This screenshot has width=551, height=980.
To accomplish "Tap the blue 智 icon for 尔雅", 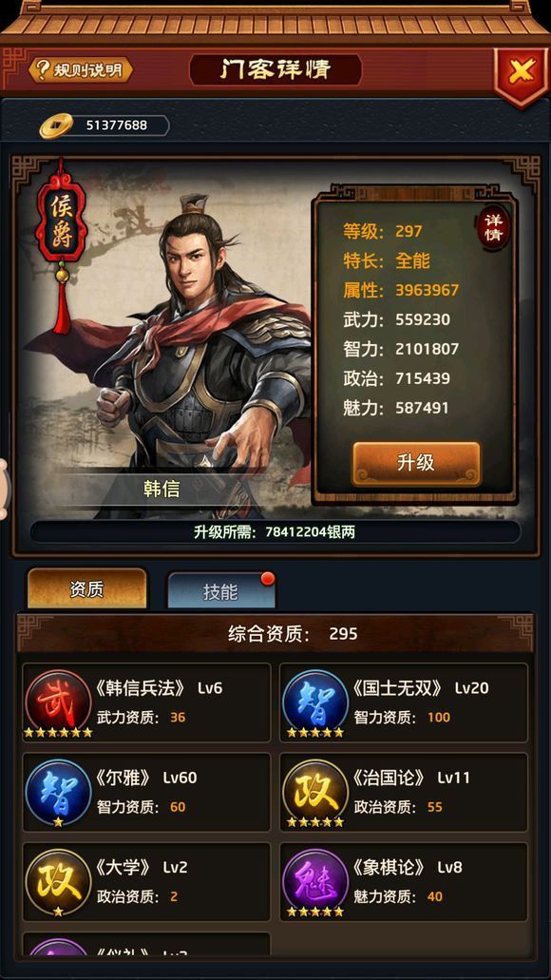I will (x=58, y=792).
